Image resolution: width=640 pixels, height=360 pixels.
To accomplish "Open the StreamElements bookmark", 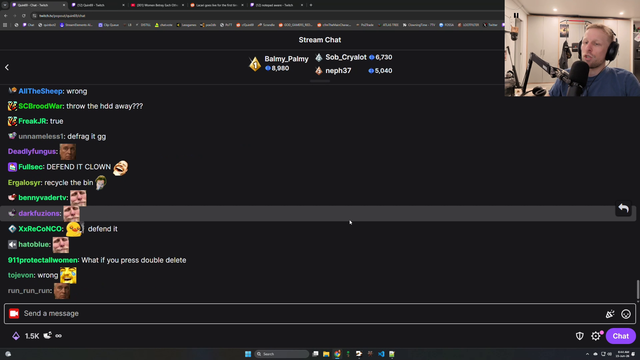I will 76,25.
